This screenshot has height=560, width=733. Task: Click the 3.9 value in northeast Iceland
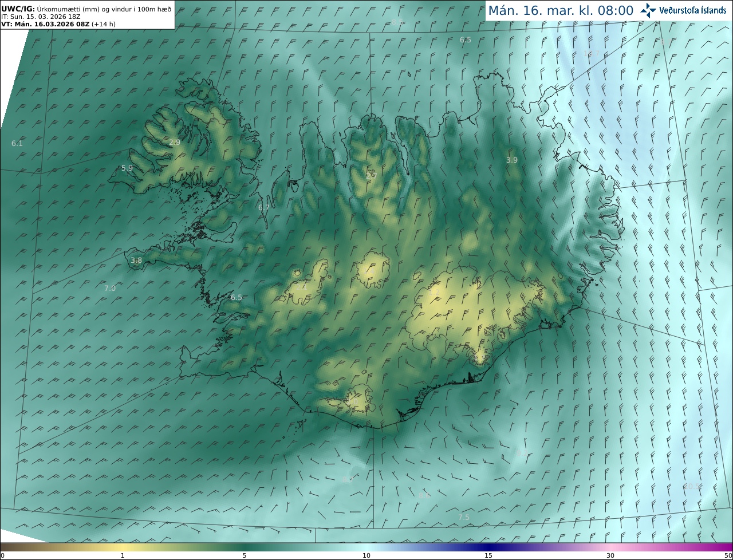click(512, 160)
